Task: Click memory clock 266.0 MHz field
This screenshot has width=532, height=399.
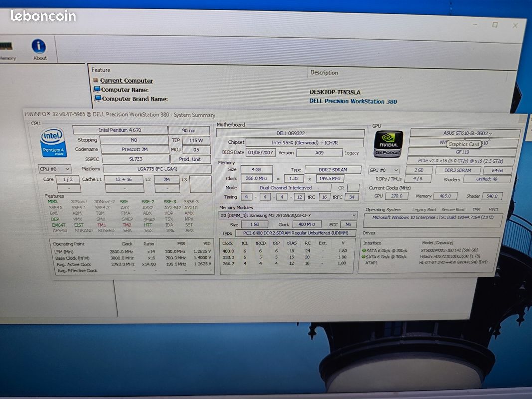Action: click(x=256, y=178)
